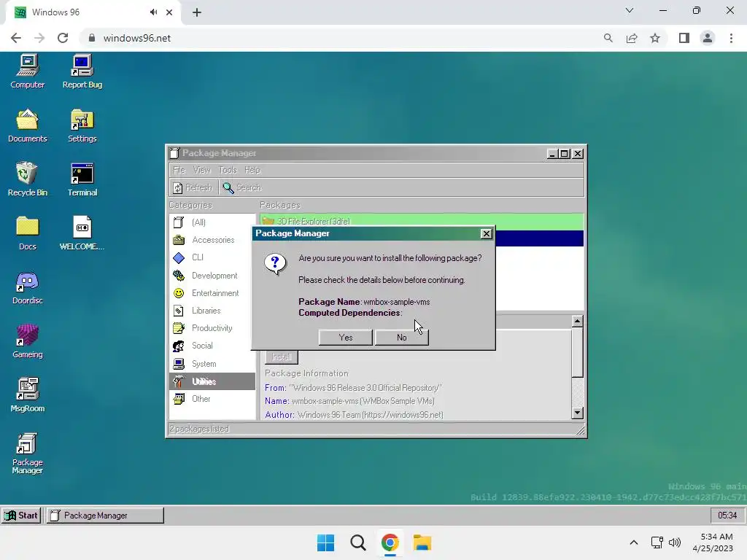Open the Chrome three-dot menu
Screen dimensions: 747x560
point(731,38)
